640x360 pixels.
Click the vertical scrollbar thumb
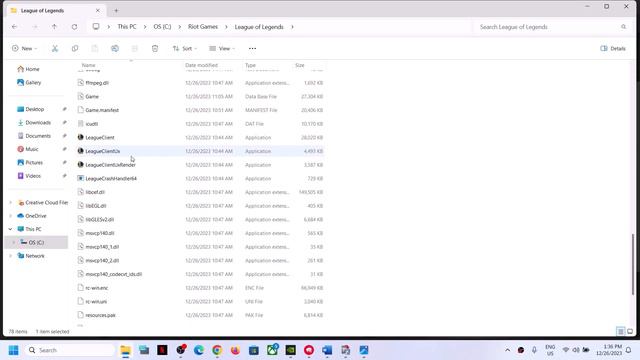[x=633, y=264]
